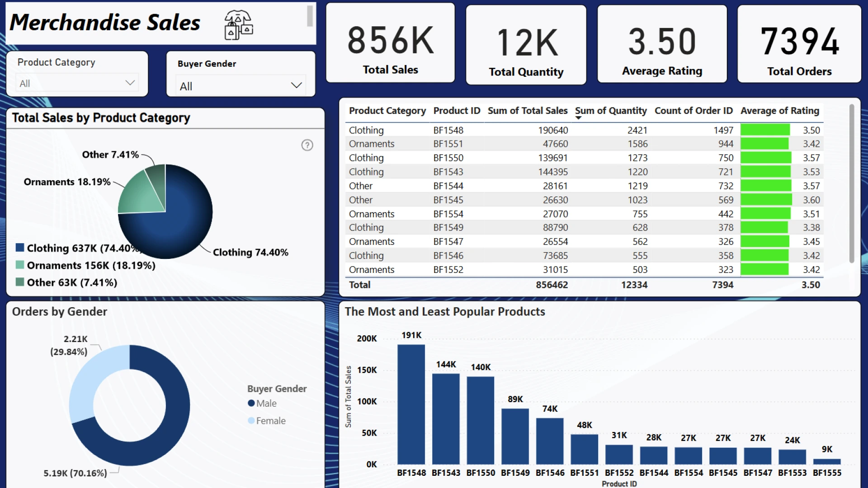
Task: Select the 856K Total Sales card
Action: [390, 43]
